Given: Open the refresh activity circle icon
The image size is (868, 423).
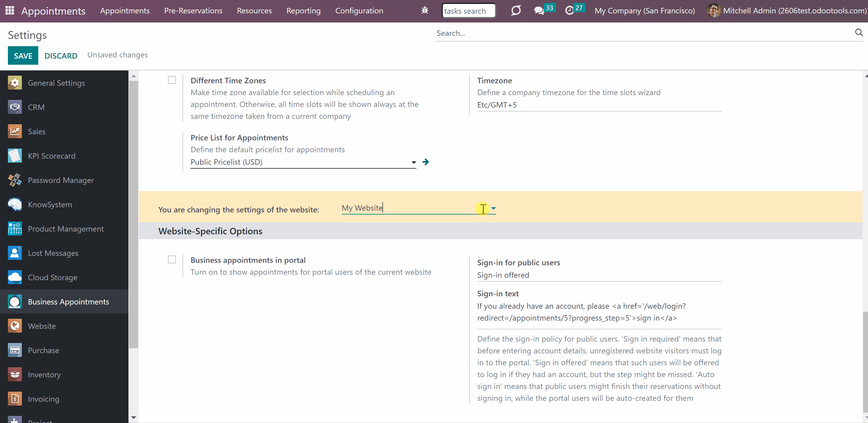Looking at the screenshot, I should point(515,10).
